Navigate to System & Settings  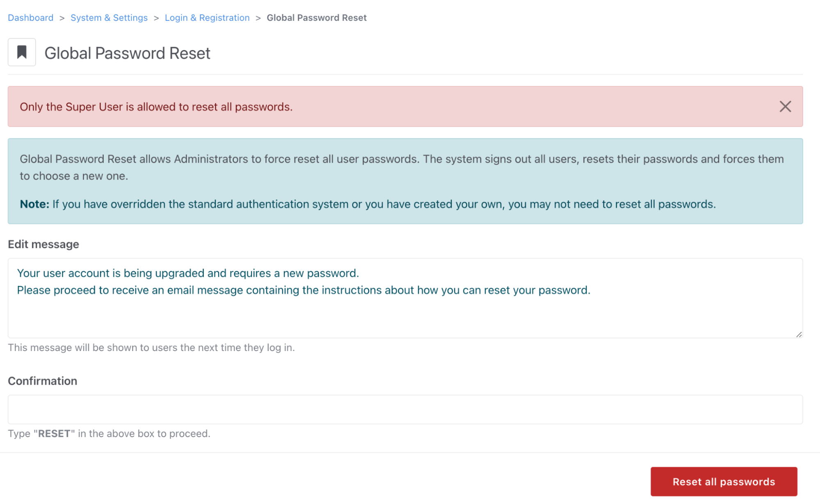[109, 18]
